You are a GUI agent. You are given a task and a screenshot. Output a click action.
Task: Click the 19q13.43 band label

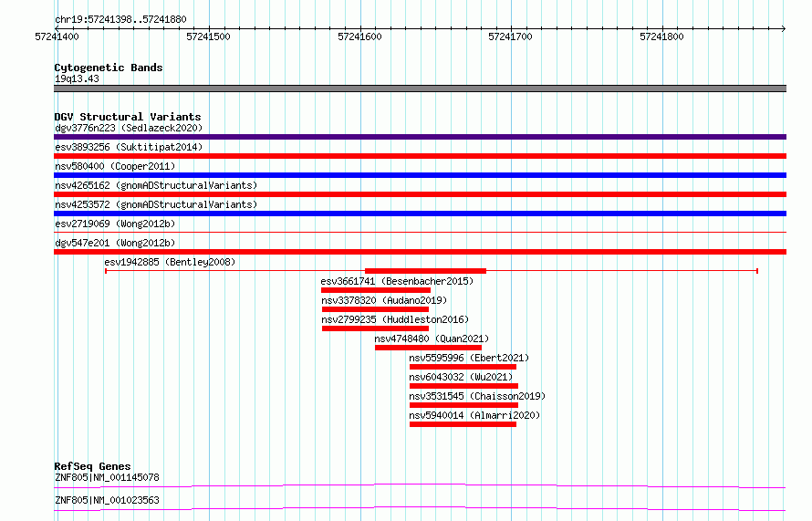click(x=77, y=78)
